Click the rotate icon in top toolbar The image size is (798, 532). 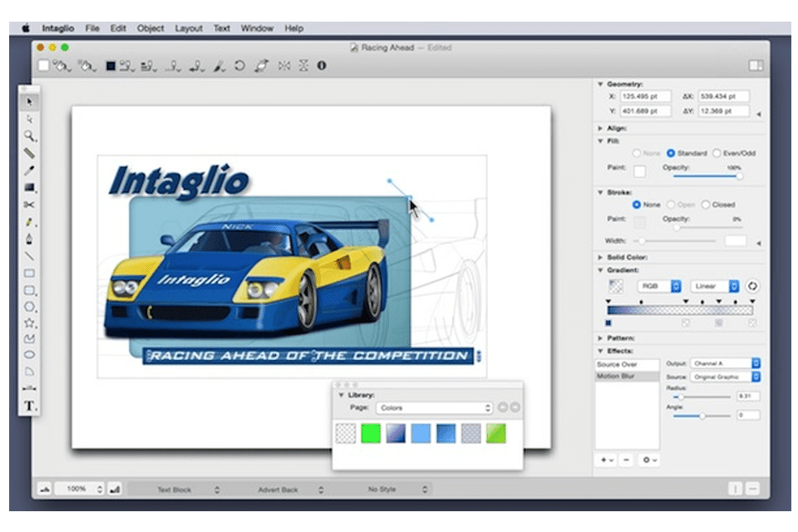[x=239, y=66]
